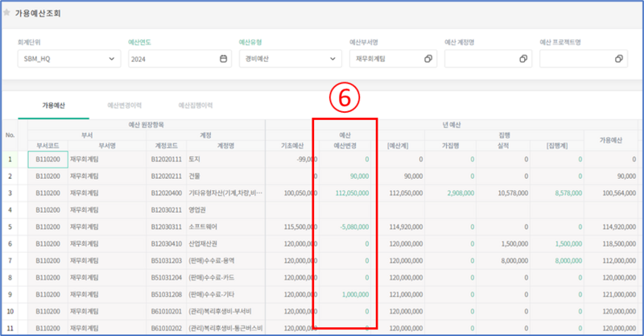
Task: Click the [집행계] column header
Action: [557, 146]
